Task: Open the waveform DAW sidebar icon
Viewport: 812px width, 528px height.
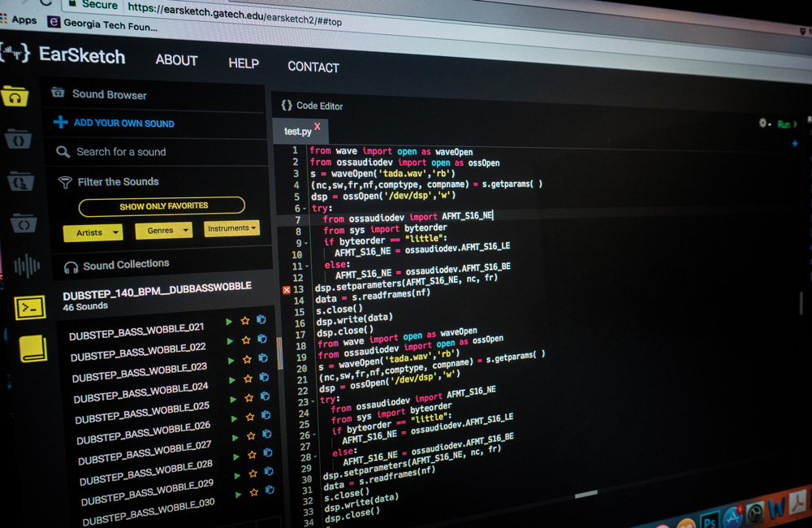Action: [26, 266]
